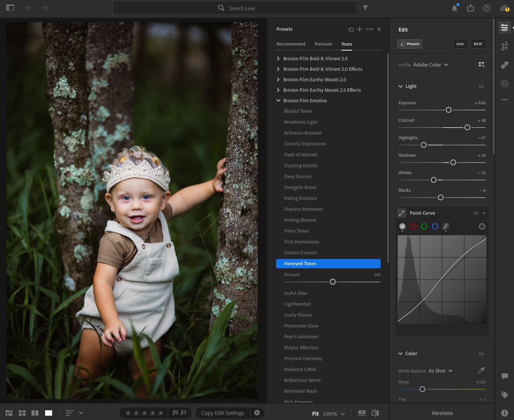
Task: Open the profile browser grid icon
Action: click(x=481, y=64)
